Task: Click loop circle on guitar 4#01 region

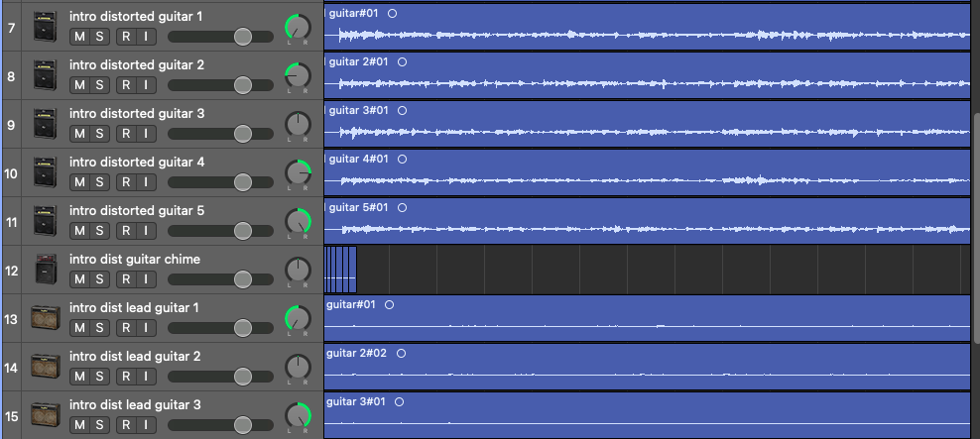Action: click(402, 160)
